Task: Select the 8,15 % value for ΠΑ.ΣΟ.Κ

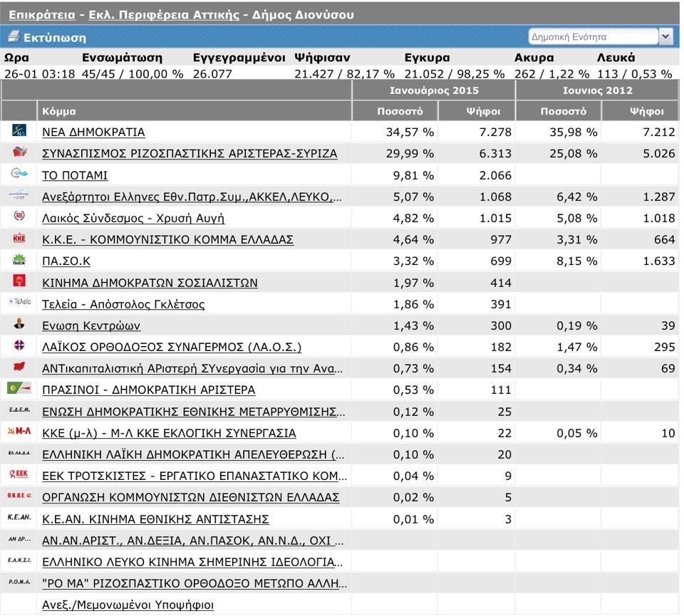Action: click(576, 261)
